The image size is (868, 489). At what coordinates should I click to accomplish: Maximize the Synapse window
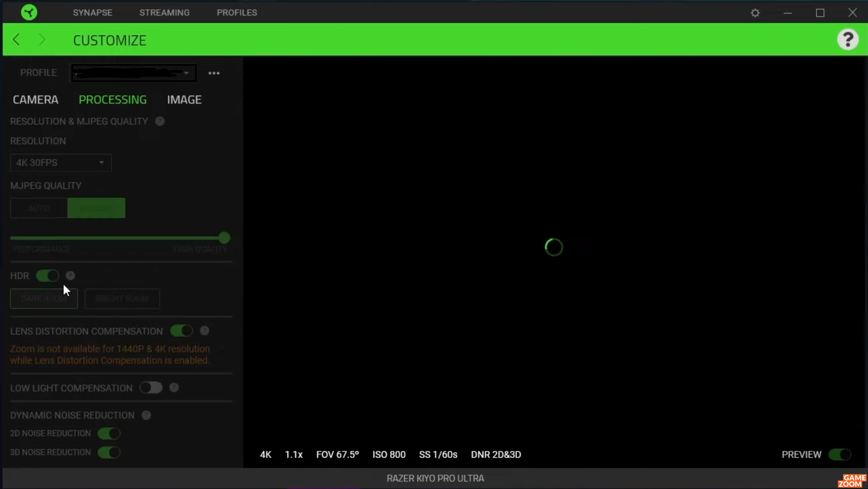[820, 13]
